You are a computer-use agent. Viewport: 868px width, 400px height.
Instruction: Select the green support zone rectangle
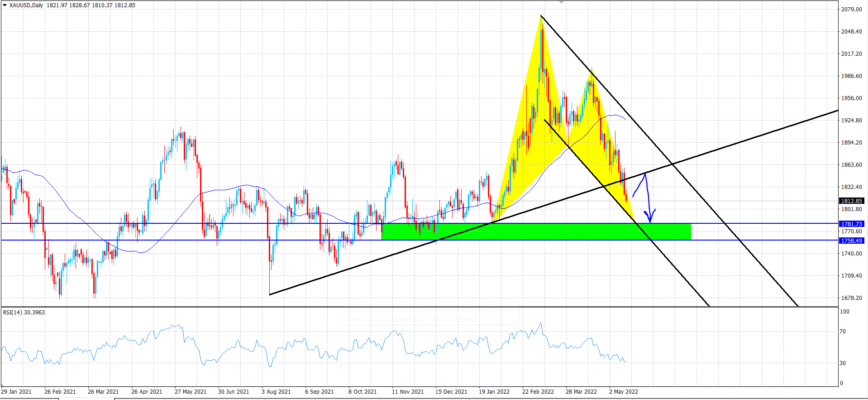coord(536,231)
